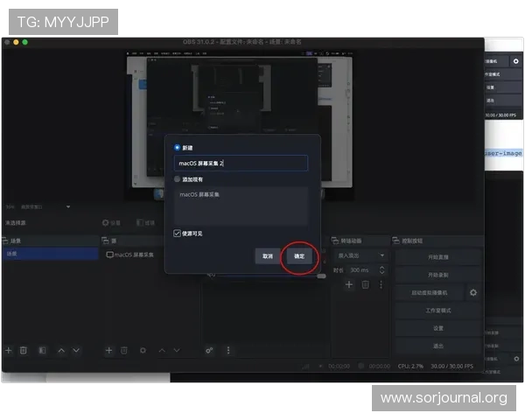
Task: Open the 淡入淡出 transition dropdown
Action: (x=360, y=255)
